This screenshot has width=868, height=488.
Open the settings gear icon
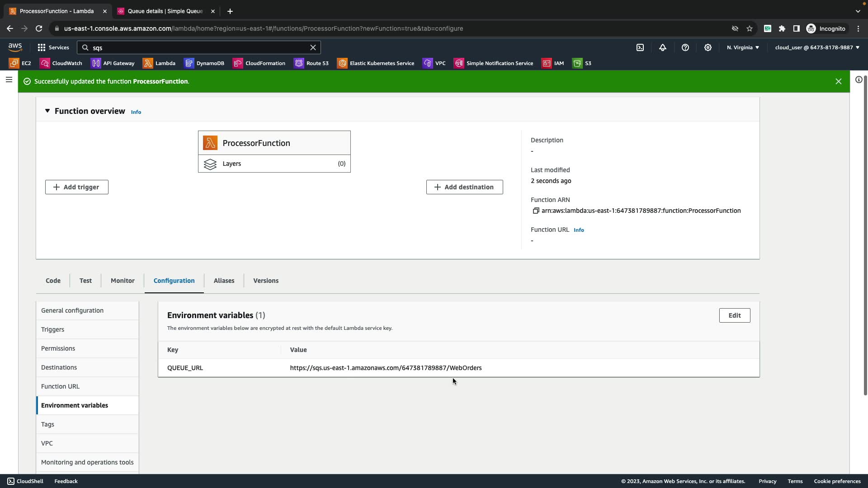pos(708,47)
